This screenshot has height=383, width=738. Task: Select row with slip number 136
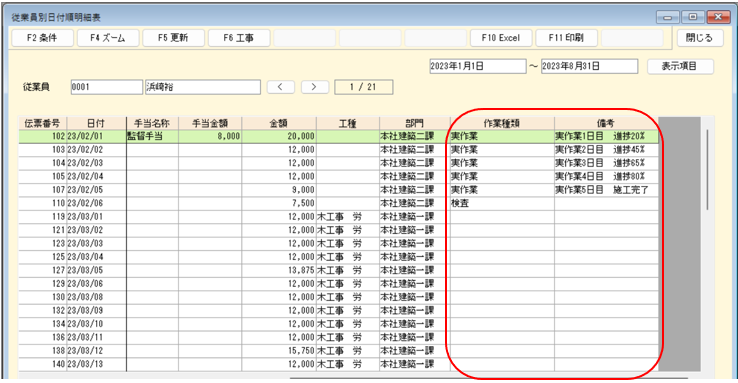pyautogui.click(x=338, y=337)
